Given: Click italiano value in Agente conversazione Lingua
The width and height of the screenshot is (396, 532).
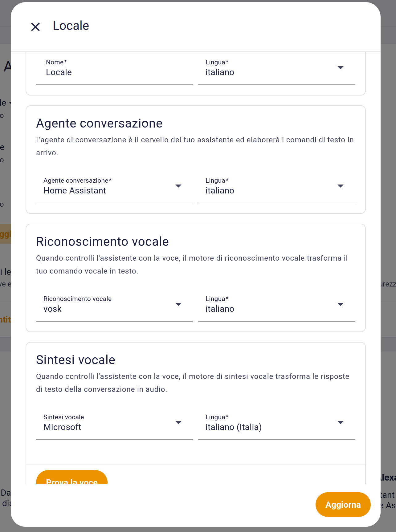Looking at the screenshot, I should pos(220,191).
